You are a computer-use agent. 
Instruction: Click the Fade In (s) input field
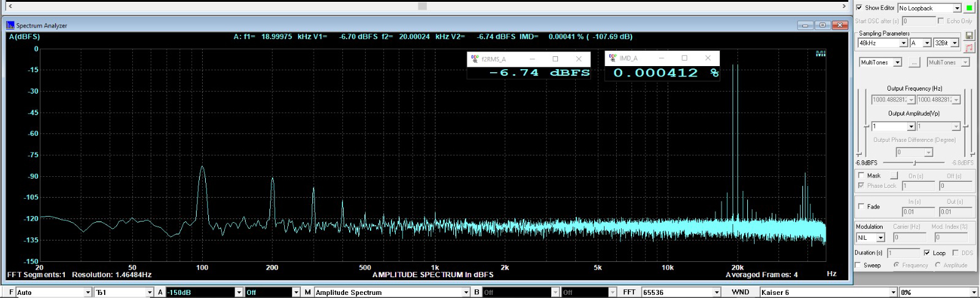[918, 212]
